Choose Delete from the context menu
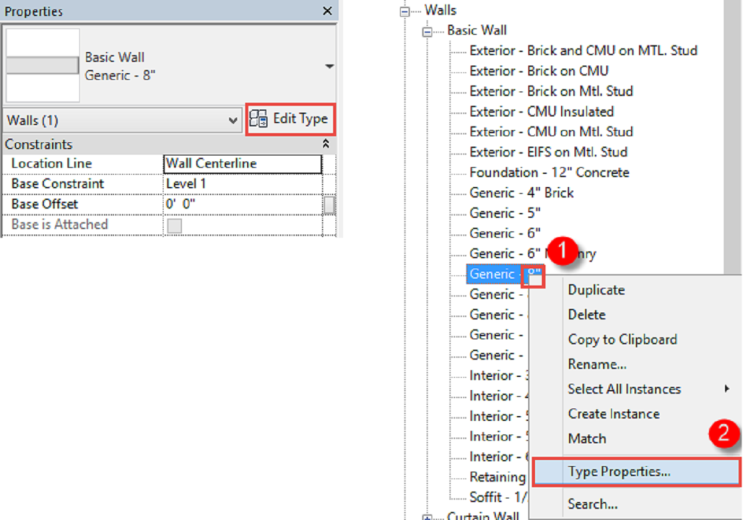The height and width of the screenshot is (520, 743). tap(587, 314)
